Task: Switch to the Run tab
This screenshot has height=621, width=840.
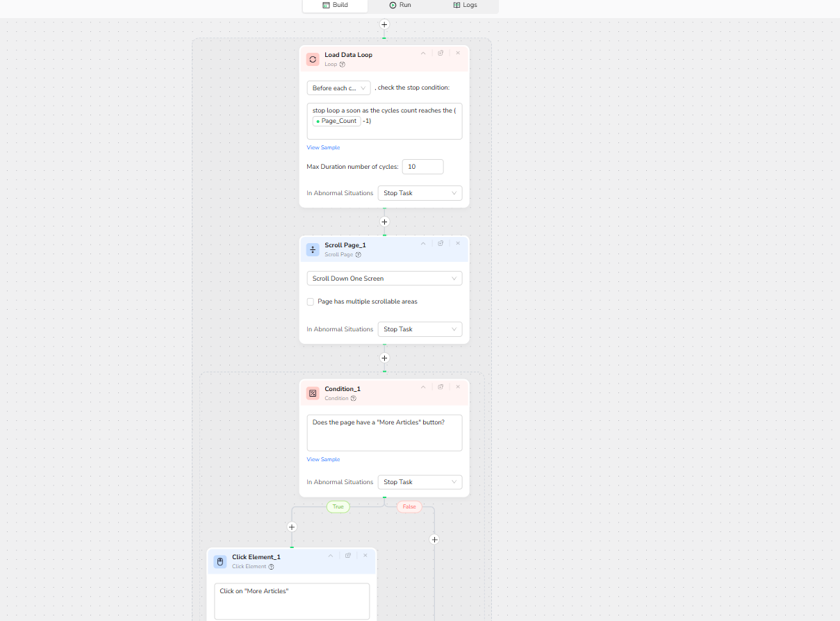Action: 400,6
